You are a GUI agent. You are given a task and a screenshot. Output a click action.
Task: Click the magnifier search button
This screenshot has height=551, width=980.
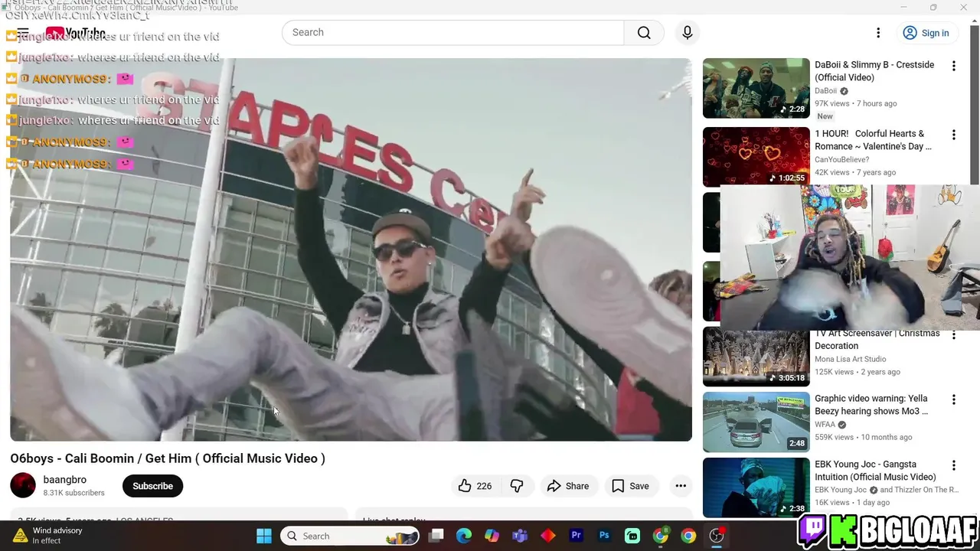[644, 32]
